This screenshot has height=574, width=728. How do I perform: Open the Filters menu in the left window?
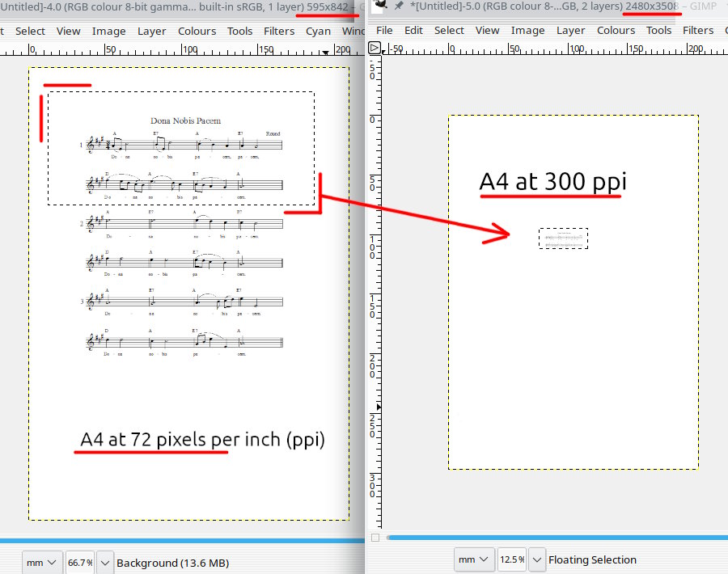tap(279, 31)
